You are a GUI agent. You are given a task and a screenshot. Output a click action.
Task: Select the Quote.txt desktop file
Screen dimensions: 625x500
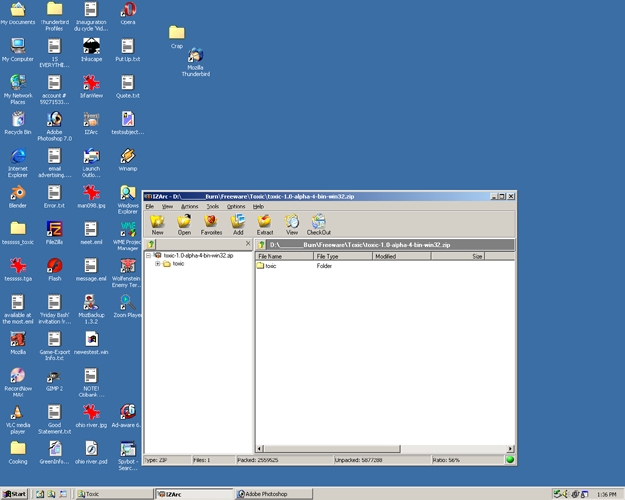(x=128, y=87)
